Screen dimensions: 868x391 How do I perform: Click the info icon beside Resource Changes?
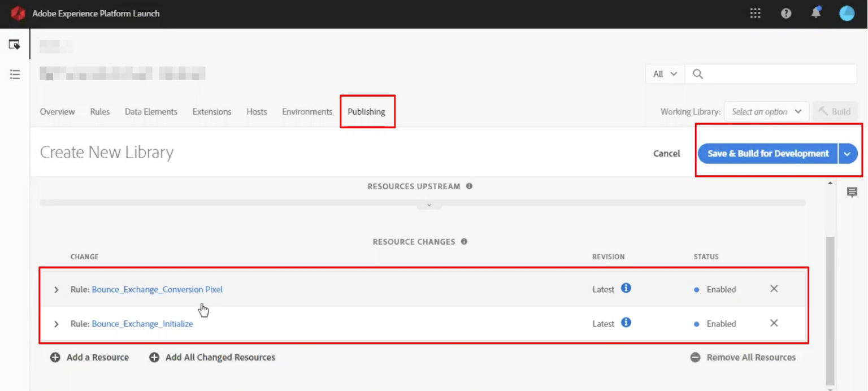(x=464, y=241)
